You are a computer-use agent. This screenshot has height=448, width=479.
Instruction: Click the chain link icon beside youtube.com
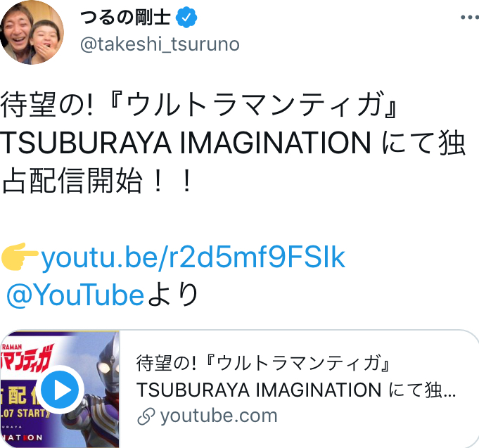(146, 416)
